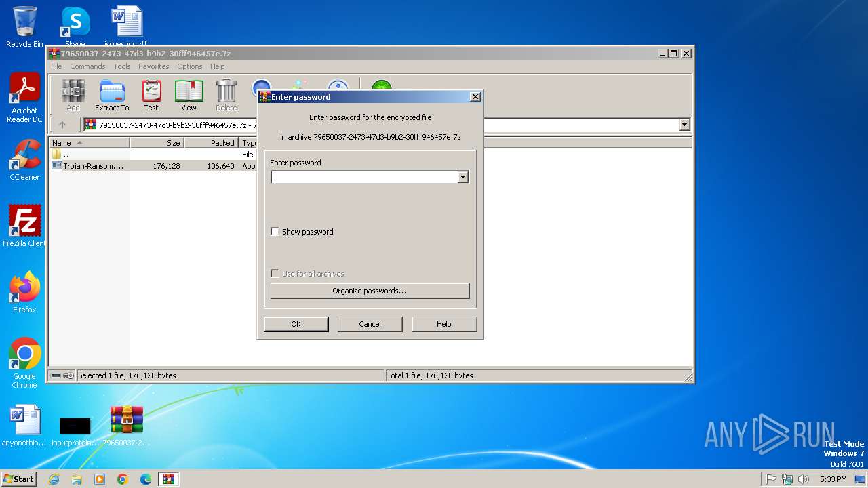Viewport: 868px width, 488px height.
Task: Click the packed size 106,640 cell
Action: click(x=220, y=166)
